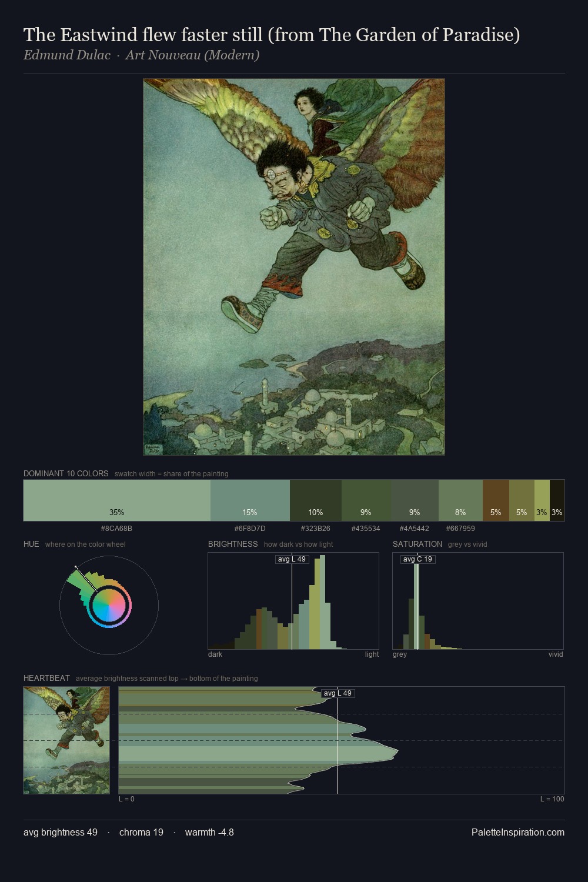
Task: Click the painting thumbnail beside the Heartbeat chart
Action: [66, 740]
